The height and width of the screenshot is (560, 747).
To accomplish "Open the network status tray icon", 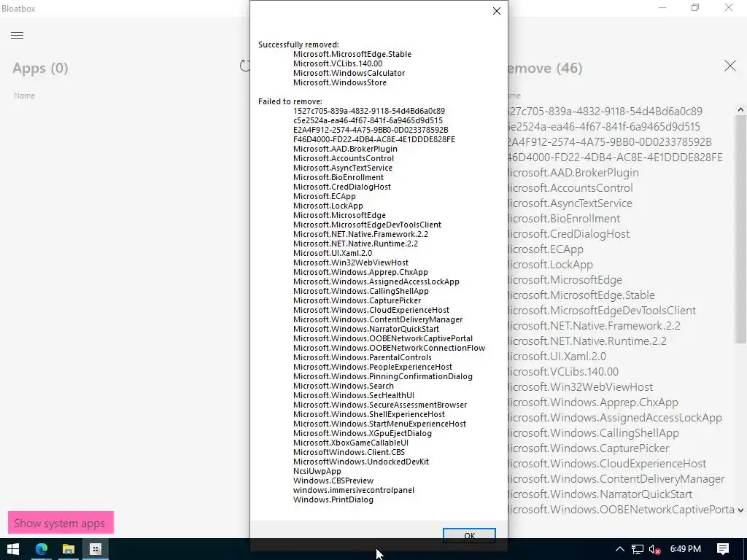I will pos(637,550).
